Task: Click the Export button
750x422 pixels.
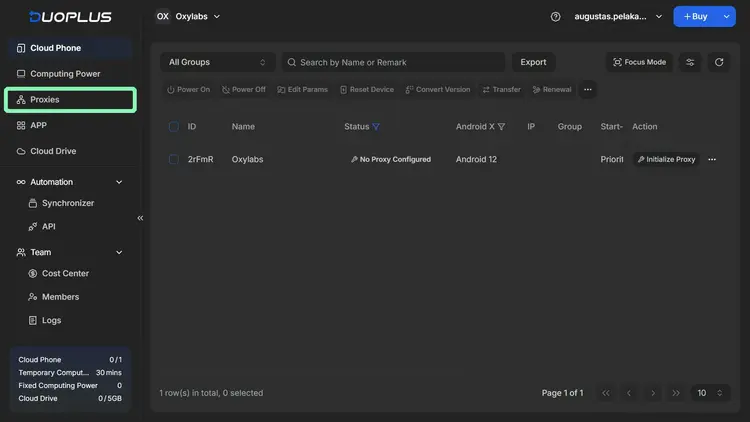Action: 533,62
